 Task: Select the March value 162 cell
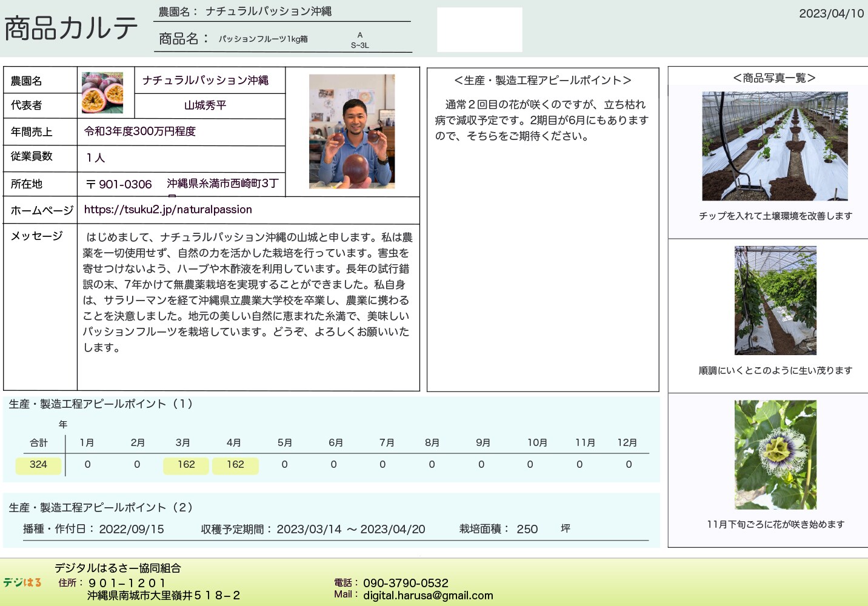186,465
